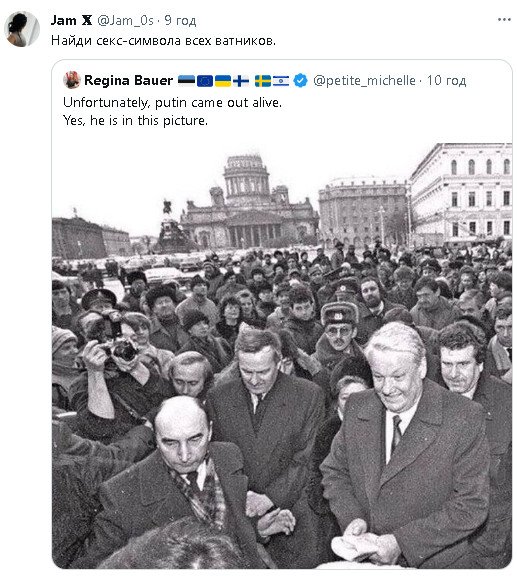This screenshot has height=576, width=517.
Task: Click the Finnish flag emoji
Action: click(x=241, y=80)
